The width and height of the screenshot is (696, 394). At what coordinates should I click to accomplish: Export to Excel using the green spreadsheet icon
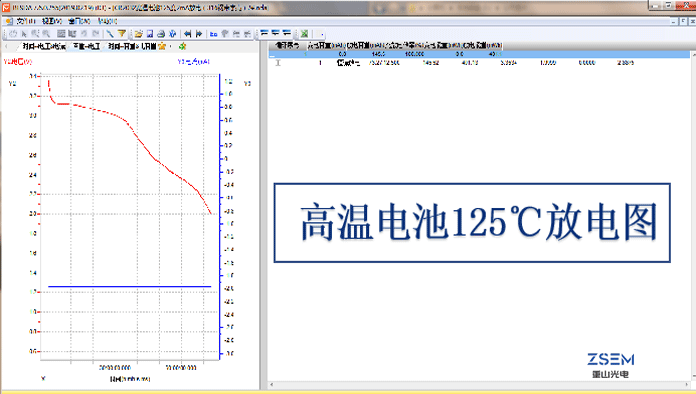[x=304, y=34]
